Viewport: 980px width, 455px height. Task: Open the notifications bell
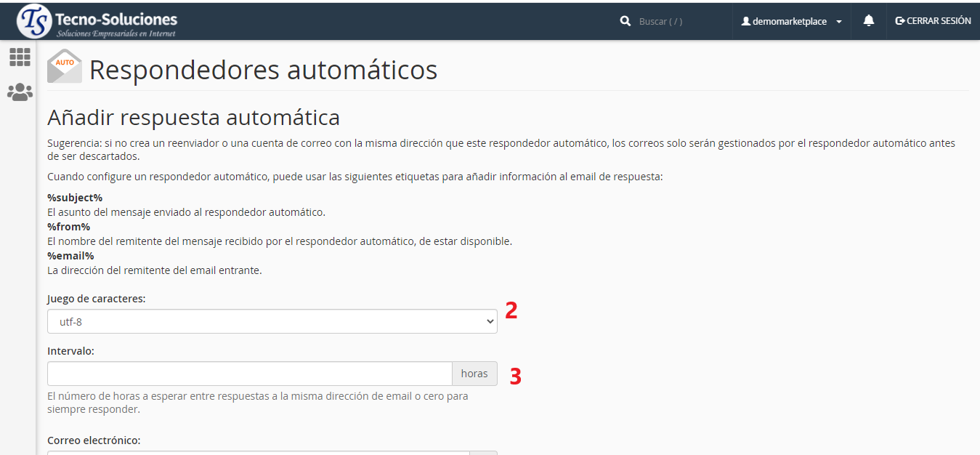click(868, 21)
